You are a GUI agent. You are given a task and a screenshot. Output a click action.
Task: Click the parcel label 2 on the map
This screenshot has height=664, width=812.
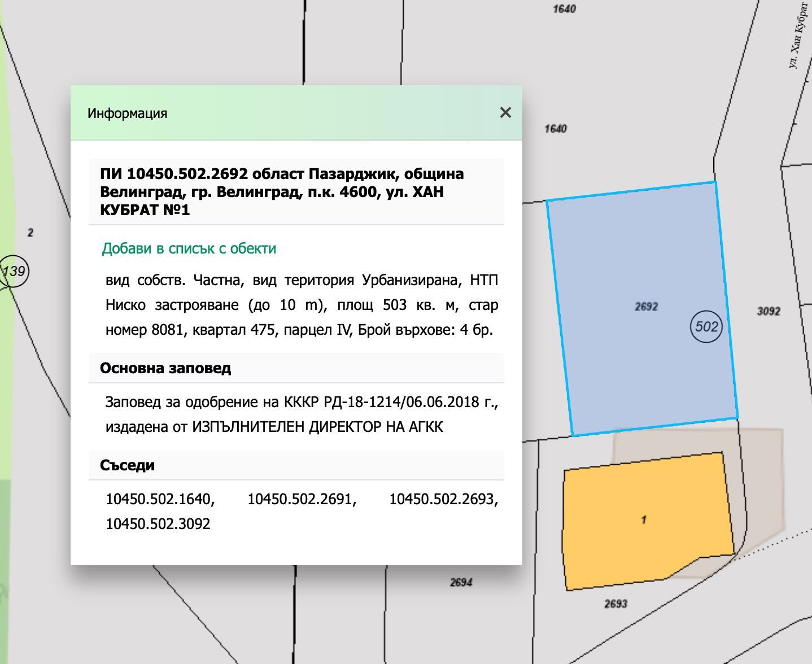(30, 232)
